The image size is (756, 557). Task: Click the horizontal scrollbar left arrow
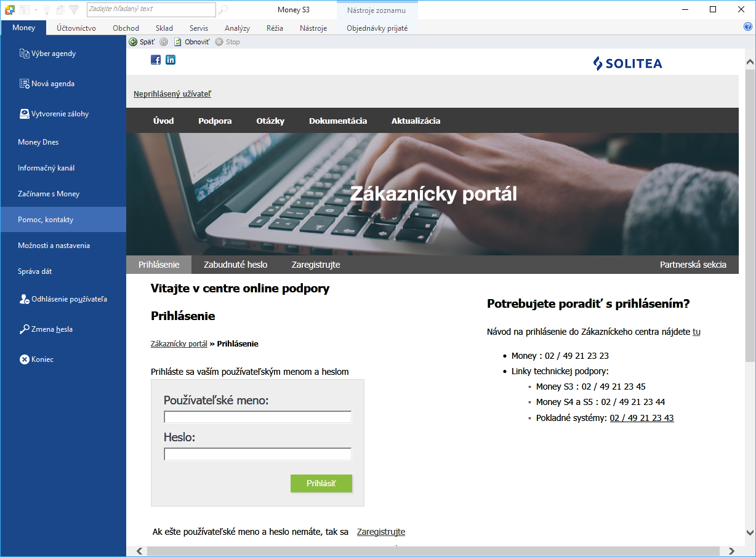[x=140, y=551]
